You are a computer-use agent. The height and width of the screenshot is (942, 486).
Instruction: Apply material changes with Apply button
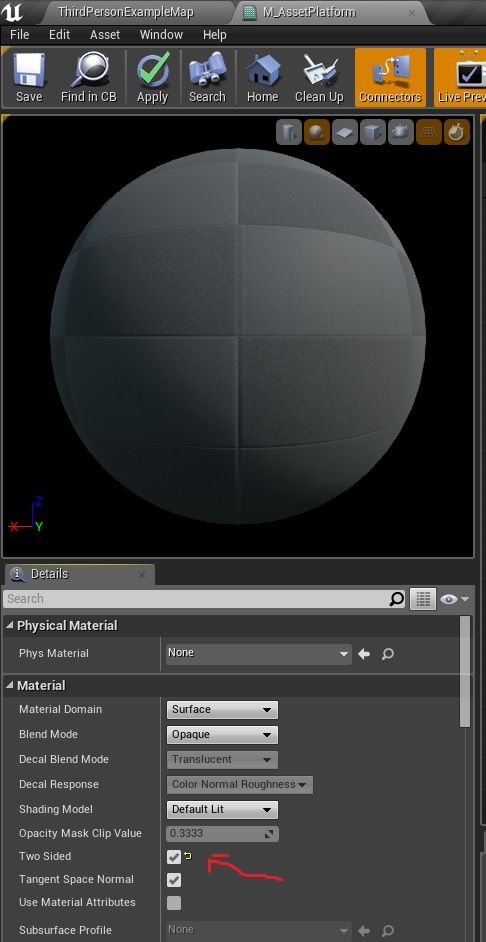pyautogui.click(x=153, y=78)
